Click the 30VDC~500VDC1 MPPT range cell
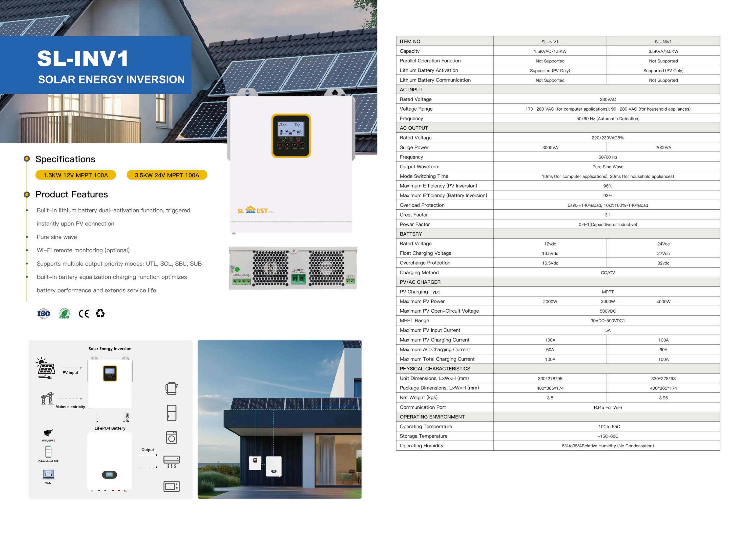This screenshot has width=756, height=535. [x=606, y=320]
